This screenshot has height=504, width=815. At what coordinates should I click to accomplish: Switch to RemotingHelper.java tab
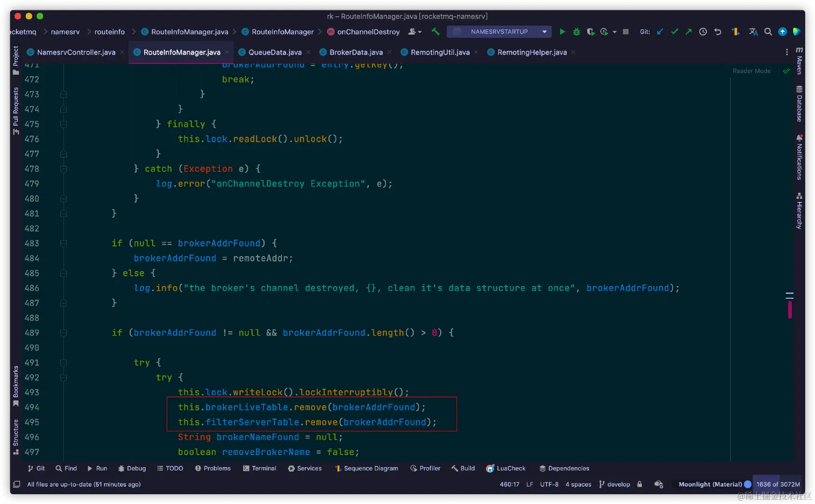coord(532,52)
